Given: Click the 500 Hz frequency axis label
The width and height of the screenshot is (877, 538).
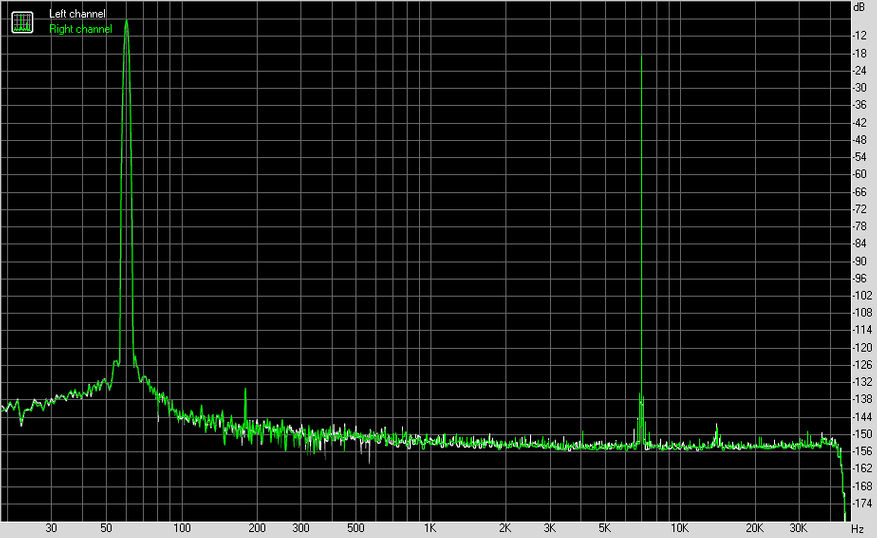Looking at the screenshot, I should tap(355, 528).
